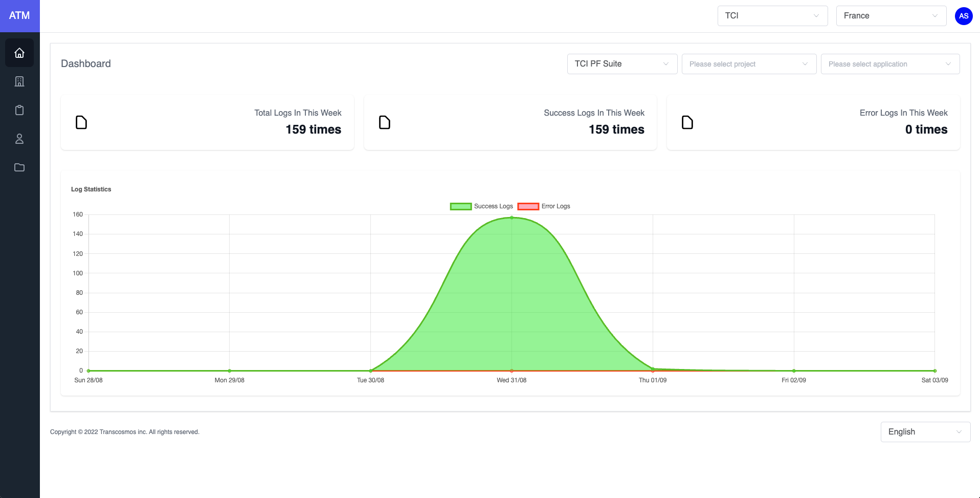The height and width of the screenshot is (498, 980).
Task: Click the Success Logs file icon
Action: point(385,122)
